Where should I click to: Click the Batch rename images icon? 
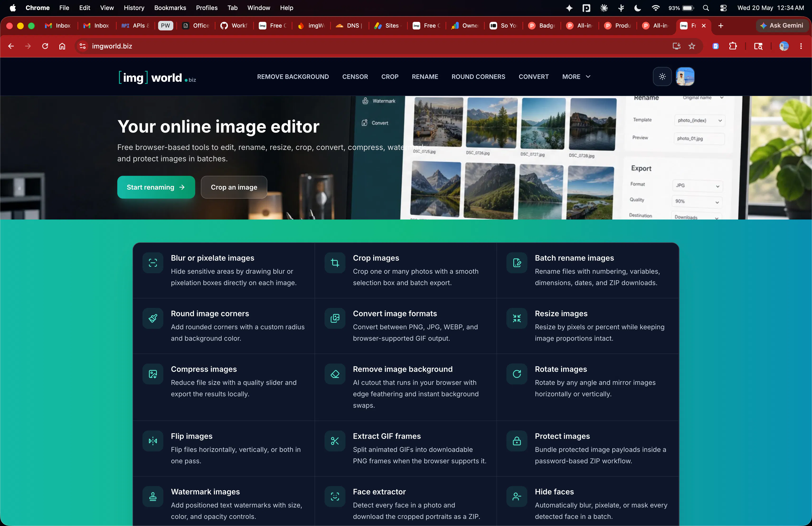[517, 263]
